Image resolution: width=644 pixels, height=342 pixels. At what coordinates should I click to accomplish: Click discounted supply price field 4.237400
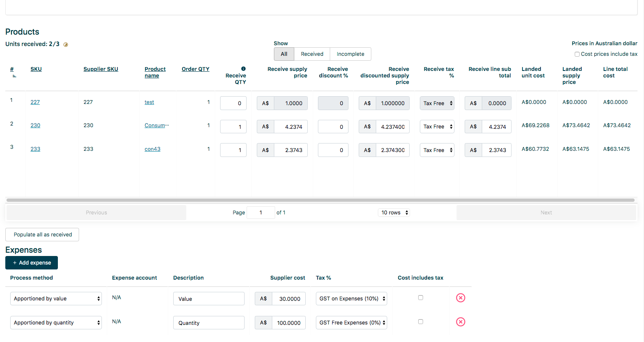(393, 127)
